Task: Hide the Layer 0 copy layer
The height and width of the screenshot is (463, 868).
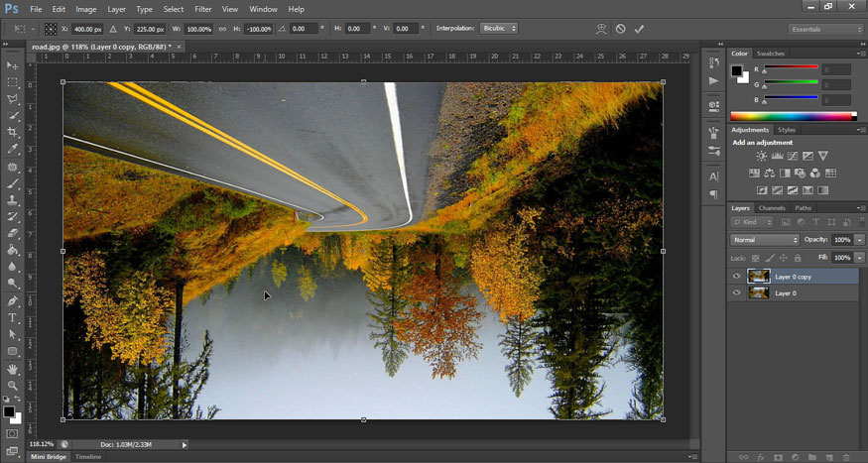Action: pos(736,277)
